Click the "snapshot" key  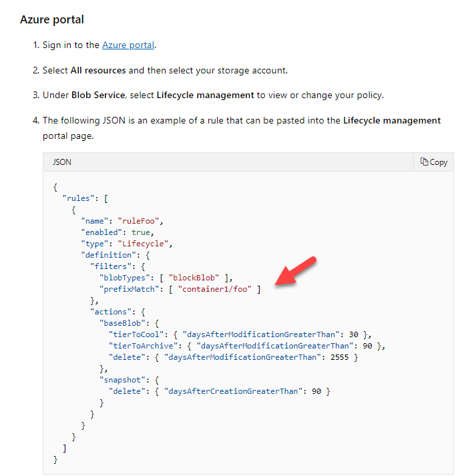pyautogui.click(x=122, y=380)
